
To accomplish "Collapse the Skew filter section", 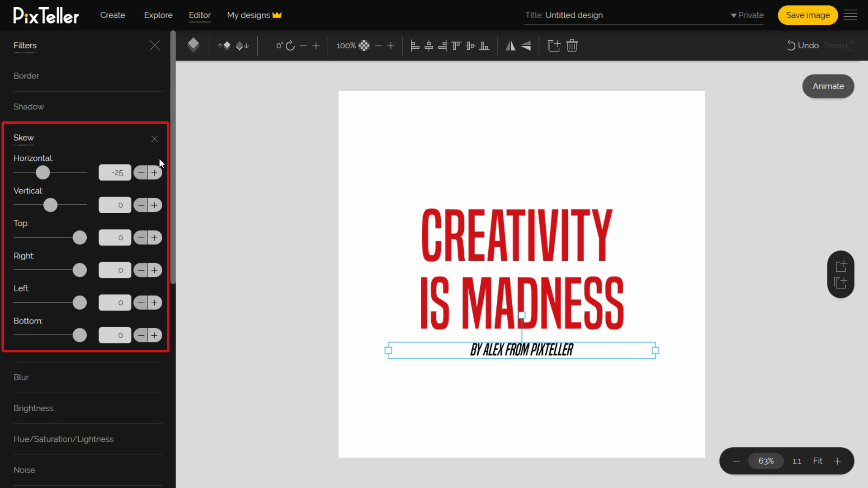I will [155, 139].
